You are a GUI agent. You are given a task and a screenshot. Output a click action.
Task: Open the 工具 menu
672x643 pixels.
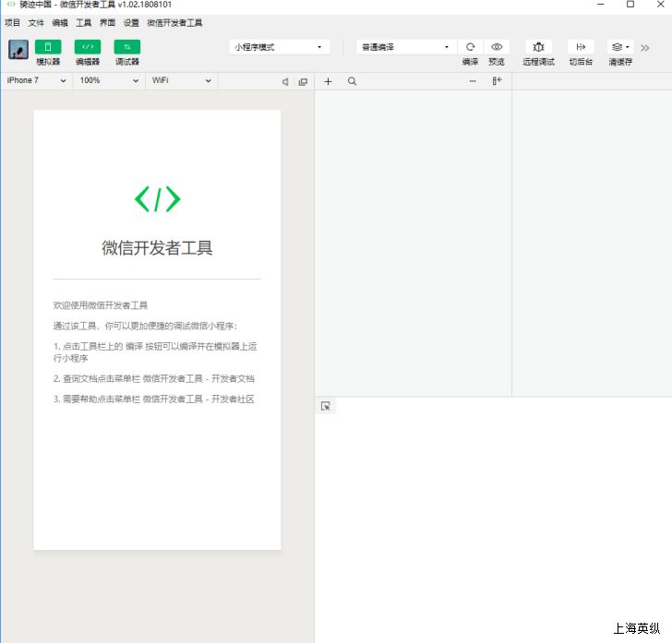click(x=84, y=23)
